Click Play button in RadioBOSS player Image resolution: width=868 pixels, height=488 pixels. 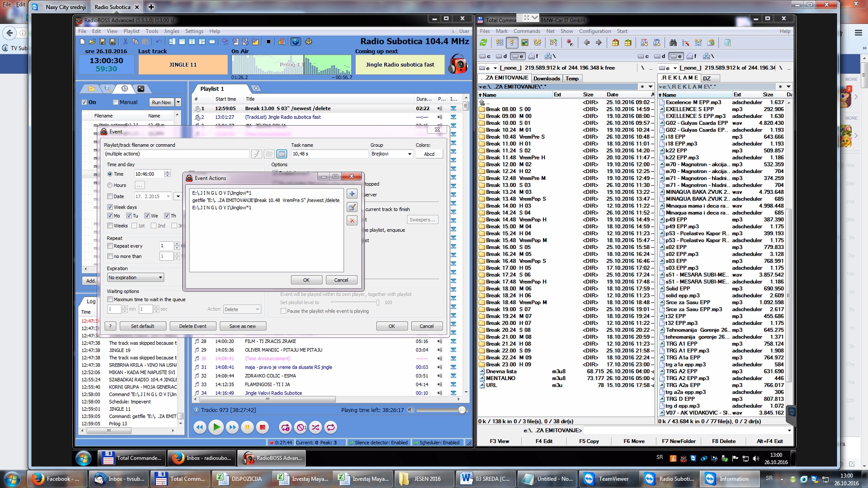tap(216, 427)
